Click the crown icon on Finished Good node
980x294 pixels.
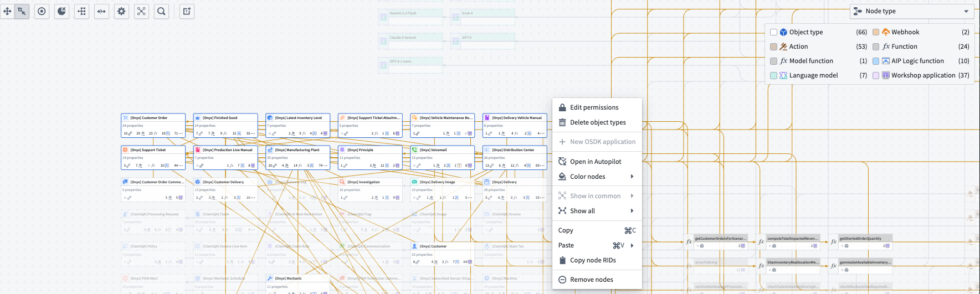coord(197,117)
